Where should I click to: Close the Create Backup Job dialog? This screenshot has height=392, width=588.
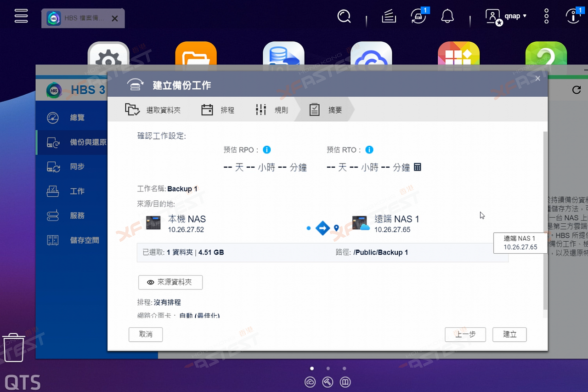coord(538,79)
